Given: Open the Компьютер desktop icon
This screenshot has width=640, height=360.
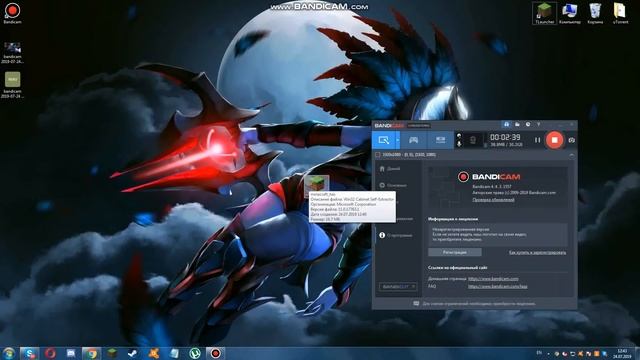Looking at the screenshot, I should coord(569,13).
